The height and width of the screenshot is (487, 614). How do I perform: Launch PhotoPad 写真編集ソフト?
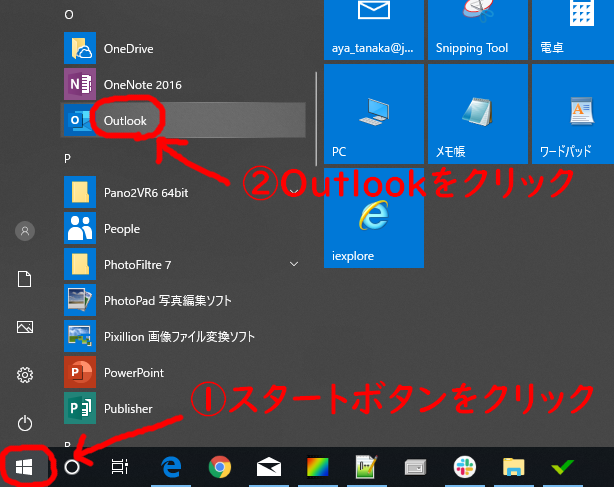click(184, 301)
